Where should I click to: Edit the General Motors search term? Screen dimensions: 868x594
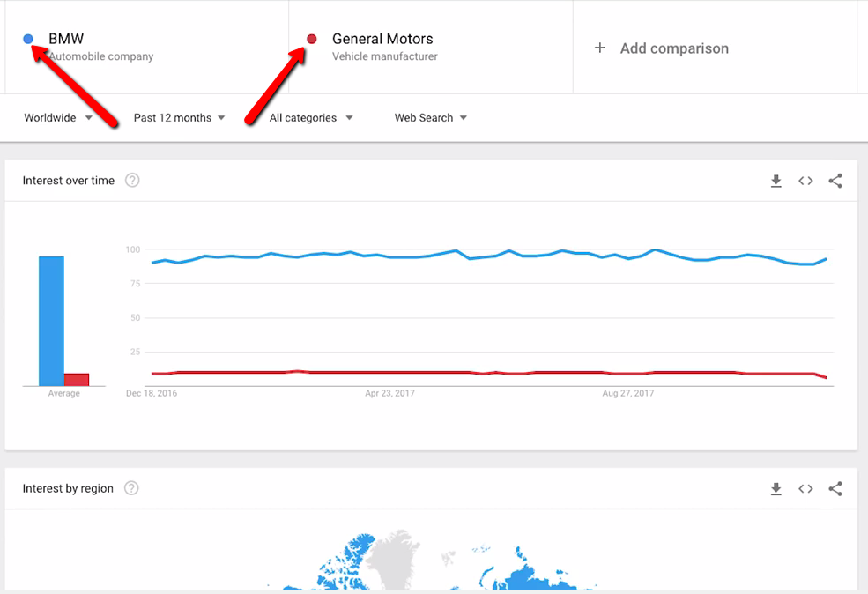tap(382, 39)
